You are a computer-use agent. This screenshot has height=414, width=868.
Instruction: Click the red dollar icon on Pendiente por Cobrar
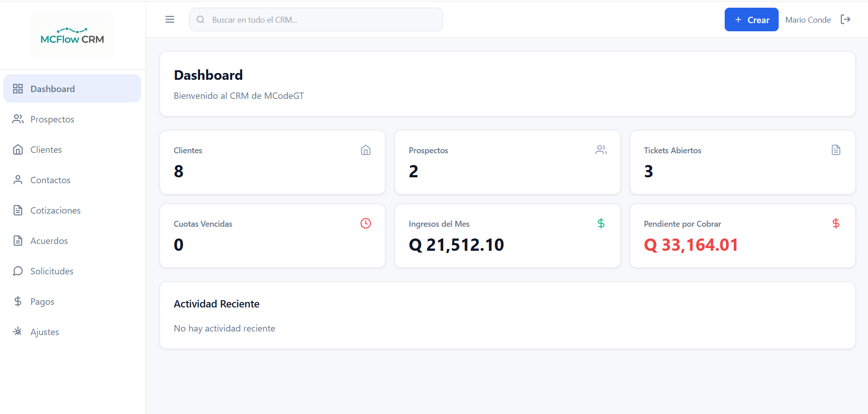[836, 223]
